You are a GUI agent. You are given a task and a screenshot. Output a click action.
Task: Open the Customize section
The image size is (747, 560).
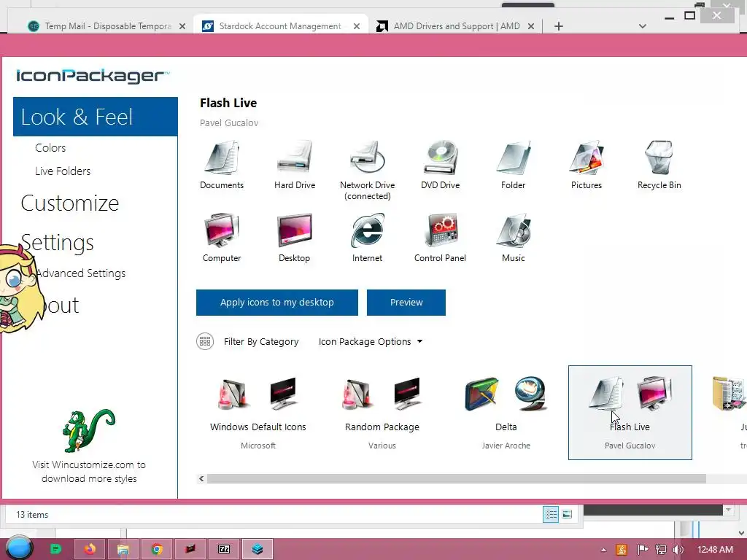(70, 203)
